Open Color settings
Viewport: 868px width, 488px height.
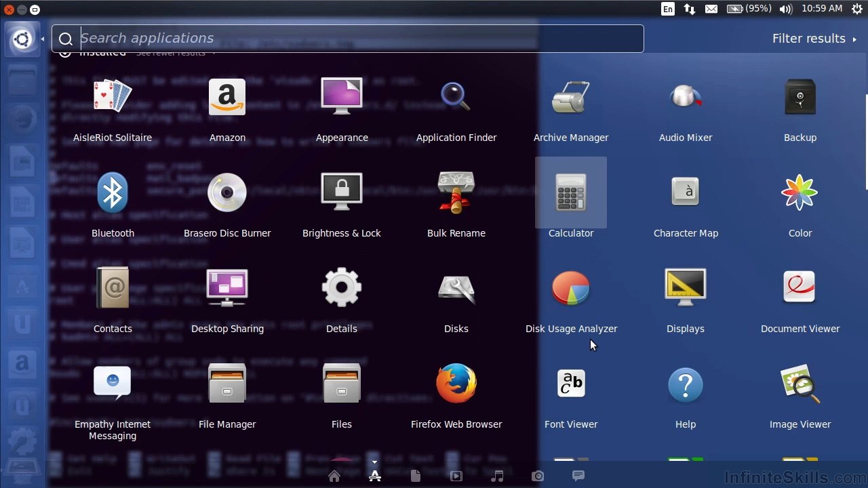click(x=800, y=205)
